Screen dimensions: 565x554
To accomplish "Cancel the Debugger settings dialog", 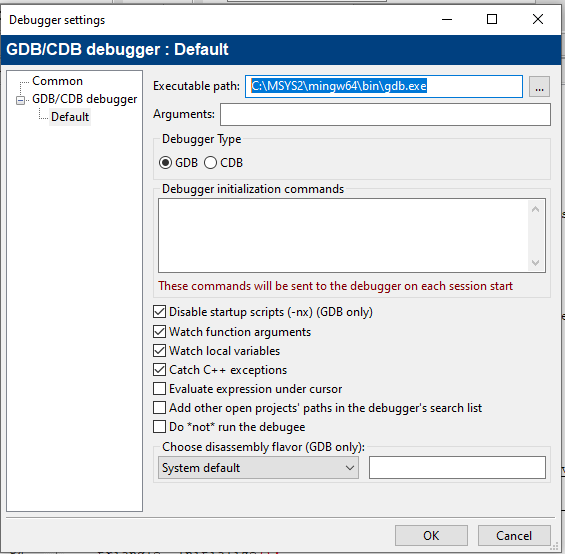I will click(514, 536).
